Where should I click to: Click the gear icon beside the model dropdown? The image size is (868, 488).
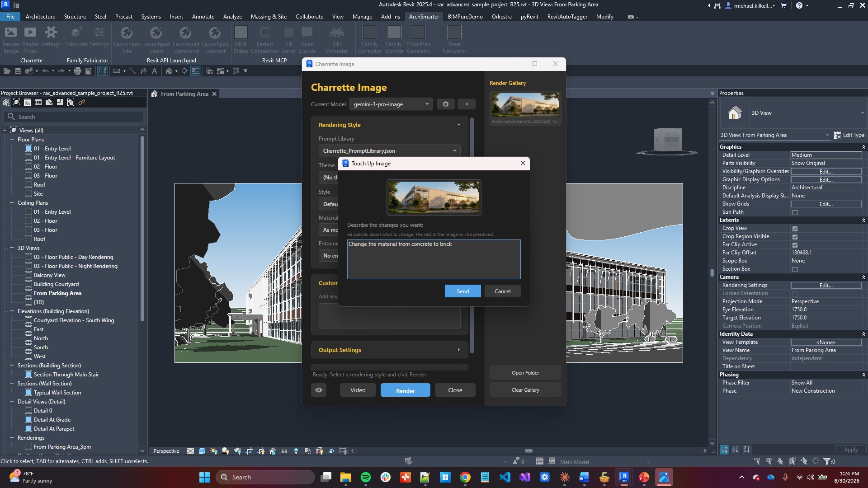tap(446, 104)
